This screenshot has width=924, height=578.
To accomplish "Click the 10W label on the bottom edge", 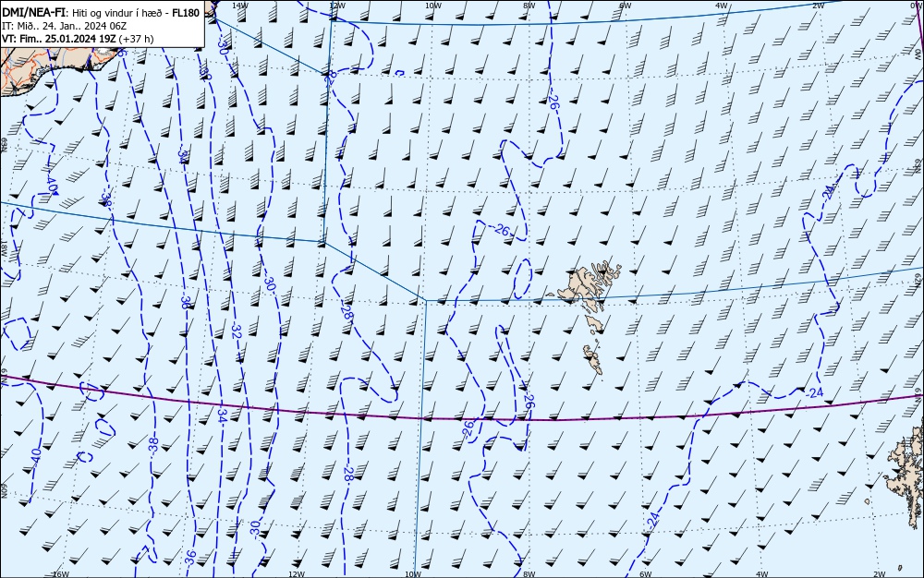I will pyautogui.click(x=413, y=574).
